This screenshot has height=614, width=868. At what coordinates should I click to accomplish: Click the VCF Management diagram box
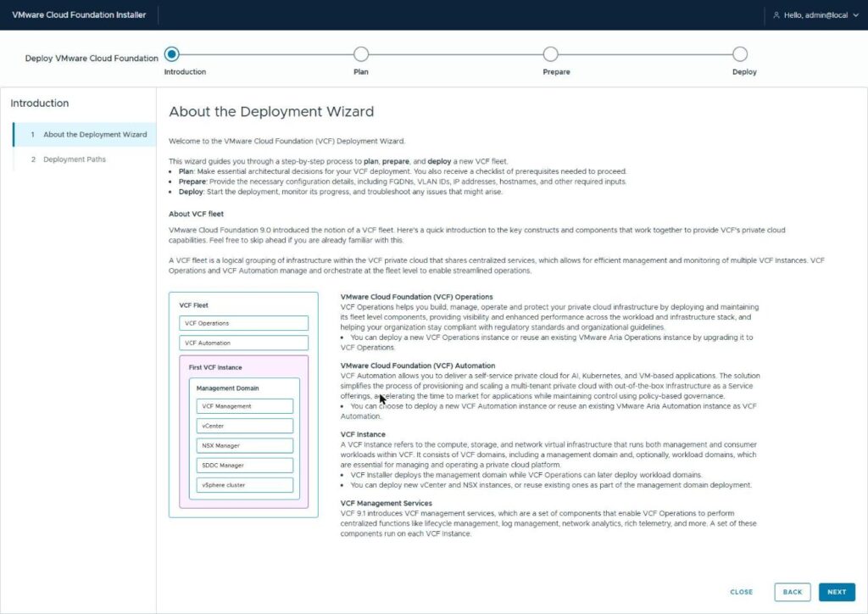point(245,406)
